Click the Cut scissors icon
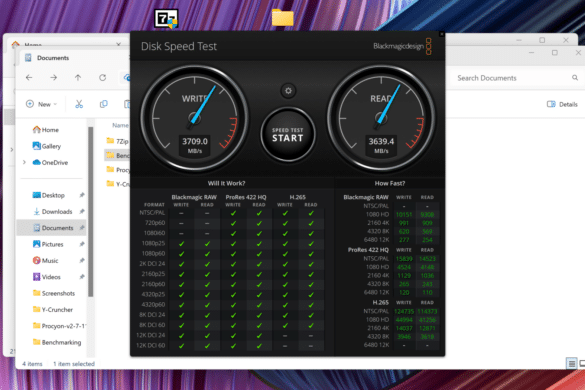This screenshot has width=585, height=390. [x=79, y=104]
